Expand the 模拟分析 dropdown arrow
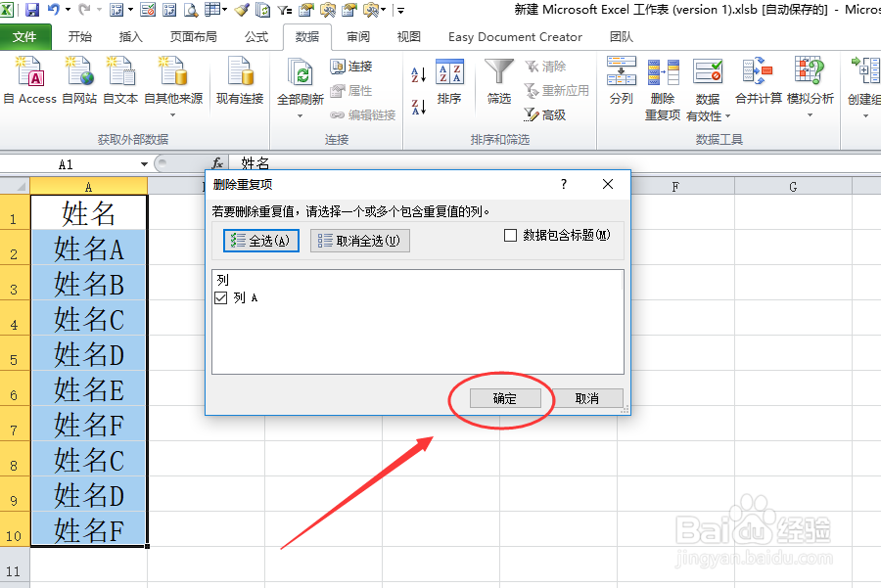The image size is (881, 588). (x=810, y=115)
